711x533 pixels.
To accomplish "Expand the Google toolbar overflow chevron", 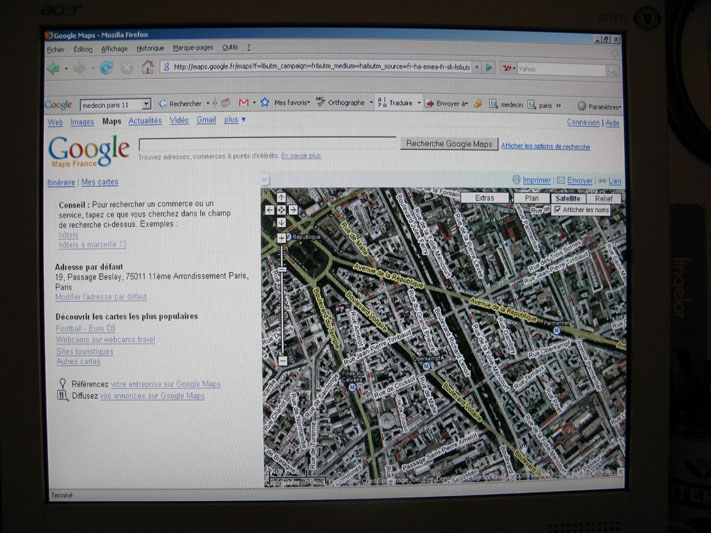I will 558,105.
